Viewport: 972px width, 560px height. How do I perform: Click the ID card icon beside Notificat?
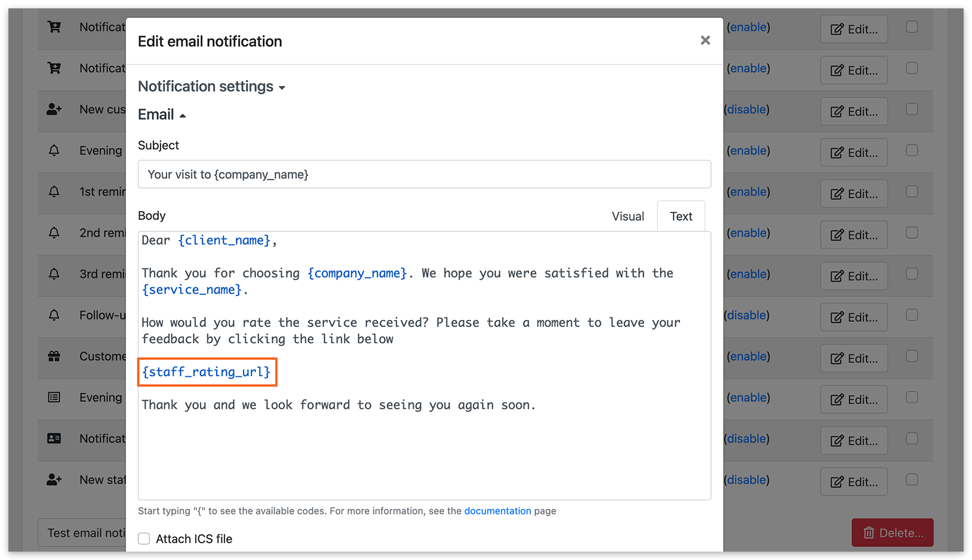(x=54, y=439)
